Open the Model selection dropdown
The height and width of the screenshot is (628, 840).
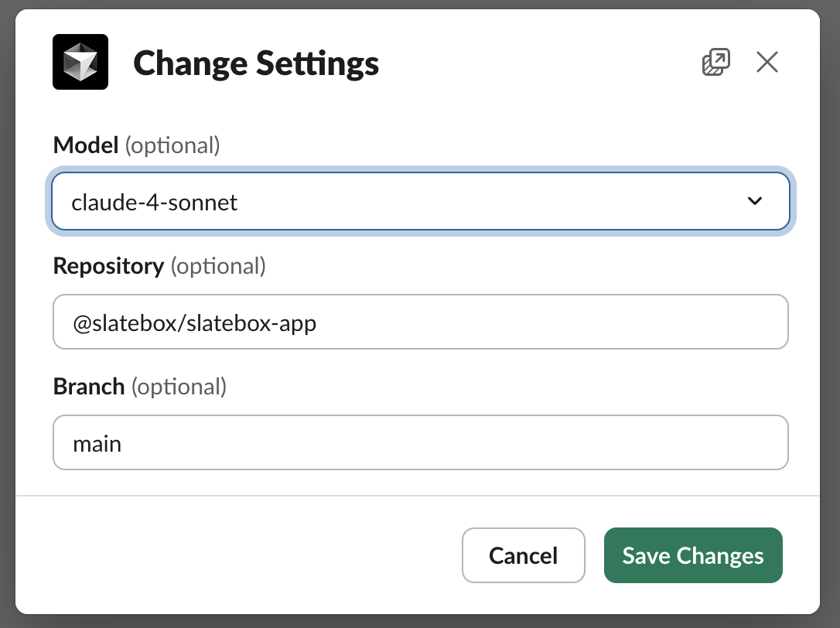tap(420, 202)
